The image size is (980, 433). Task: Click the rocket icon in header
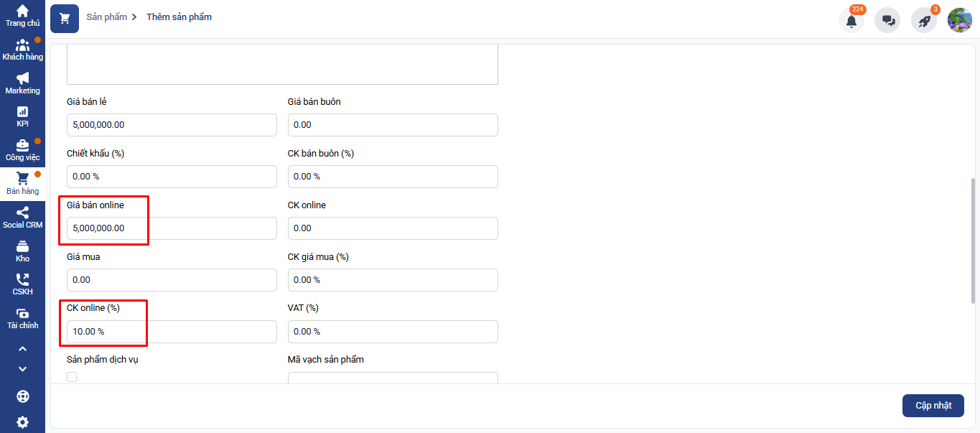(924, 20)
